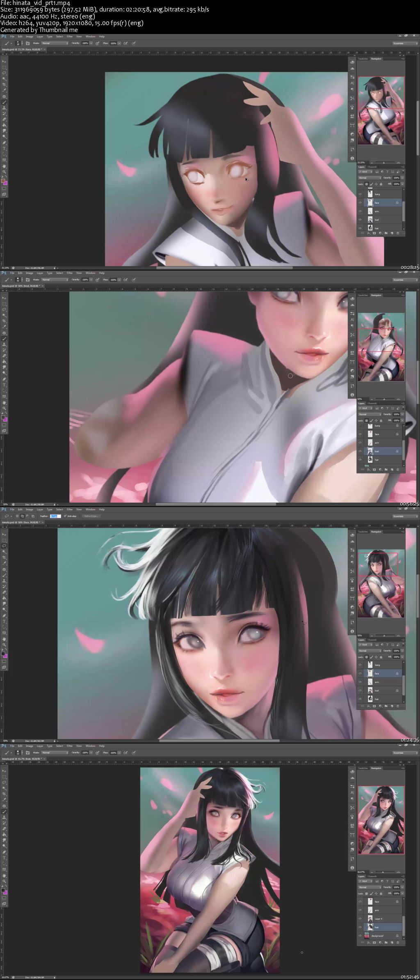The image size is (420, 980).
Task: In the 00:28:15 frame, hide the bang layer
Action: point(360,194)
